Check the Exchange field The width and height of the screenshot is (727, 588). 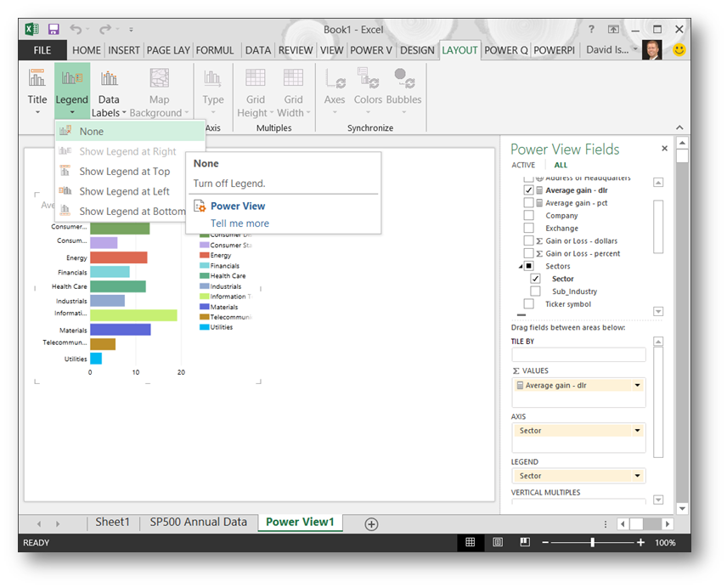click(x=528, y=228)
